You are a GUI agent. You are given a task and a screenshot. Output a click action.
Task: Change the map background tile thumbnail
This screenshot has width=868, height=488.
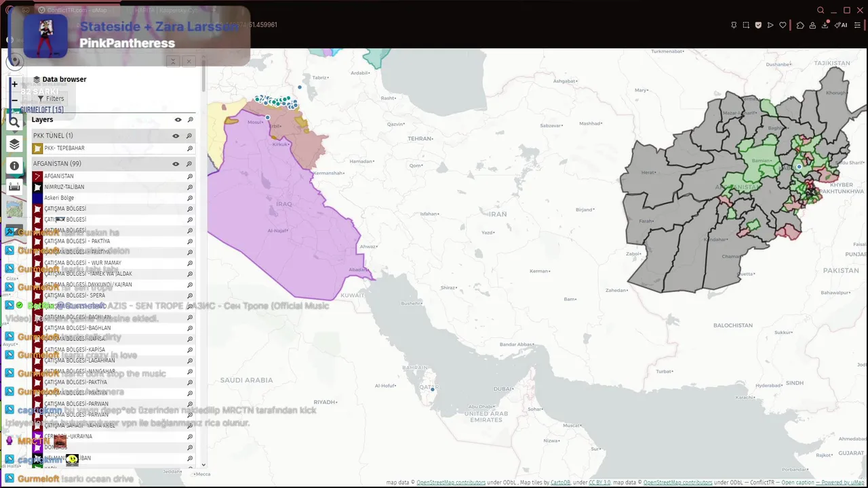[14, 209]
